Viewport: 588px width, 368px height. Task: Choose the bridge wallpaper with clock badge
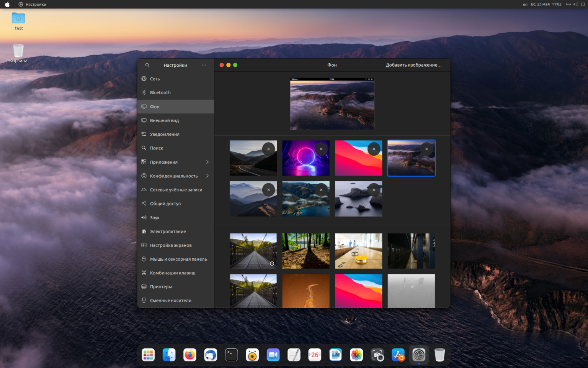pos(253,251)
